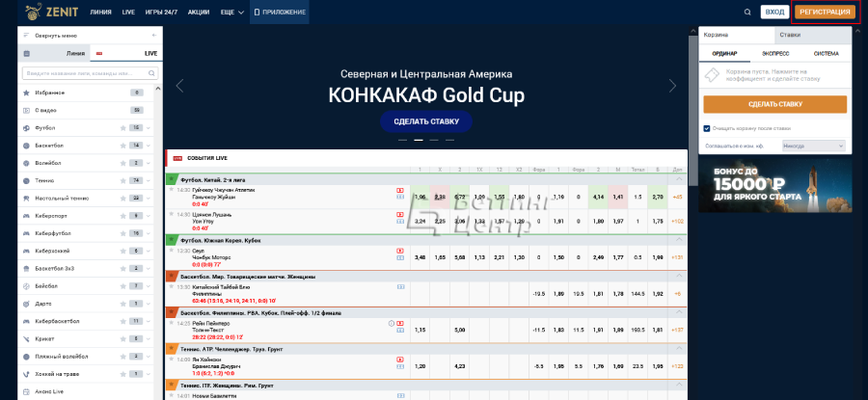Click orange СДЕЛАТЬ СТАВКУ button in basket
Screen dimensions: 868x400
[x=775, y=104]
